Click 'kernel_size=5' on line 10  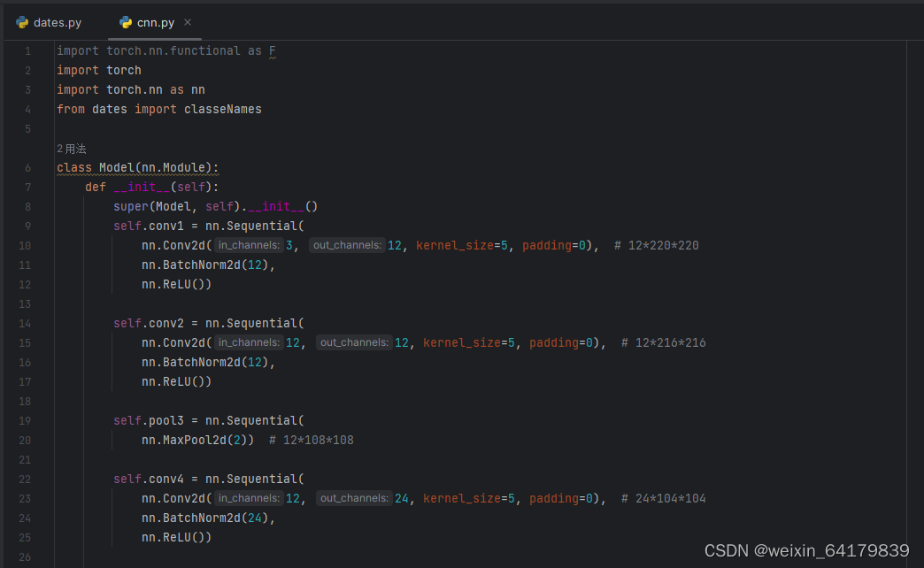462,245
